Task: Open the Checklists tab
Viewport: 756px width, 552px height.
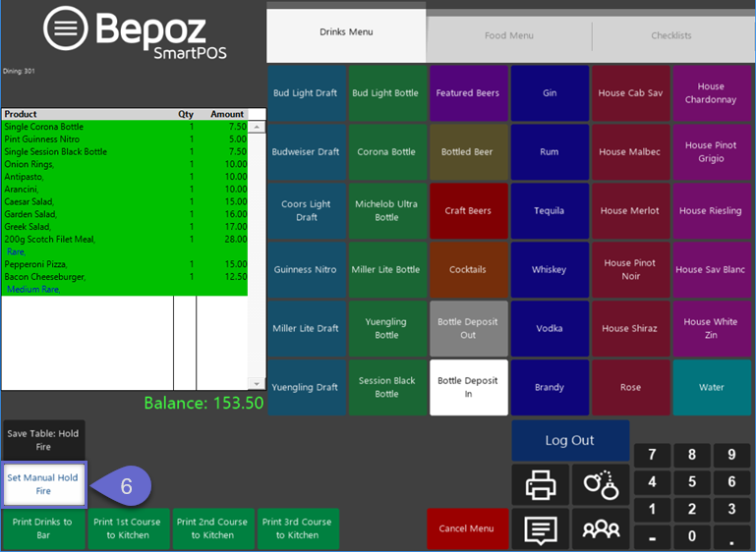Action: 671,35
